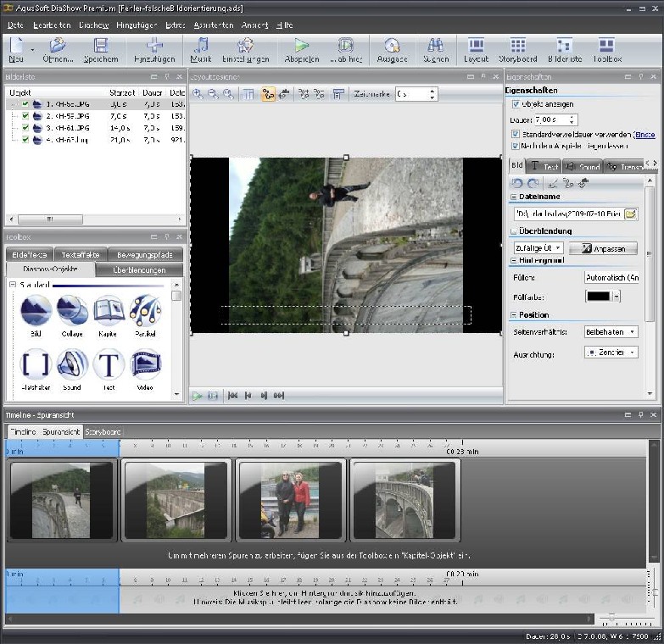This screenshot has height=644, width=664.
Task: Select the Video object in Toolbox
Action: [145, 368]
